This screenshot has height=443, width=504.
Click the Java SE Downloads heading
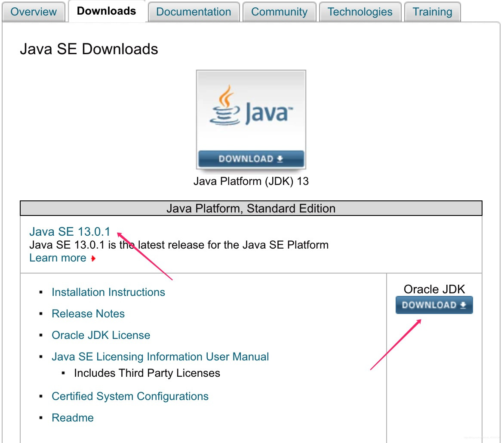[x=89, y=49]
